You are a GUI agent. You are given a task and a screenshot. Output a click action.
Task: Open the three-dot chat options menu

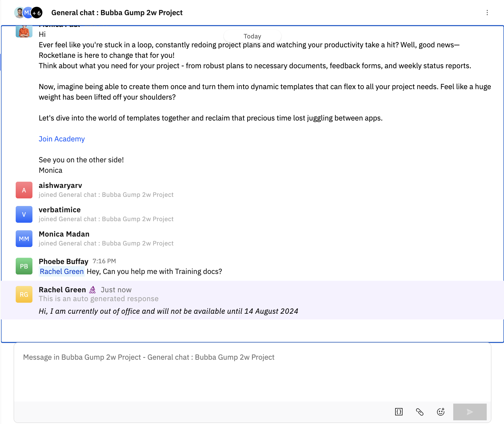click(x=487, y=13)
